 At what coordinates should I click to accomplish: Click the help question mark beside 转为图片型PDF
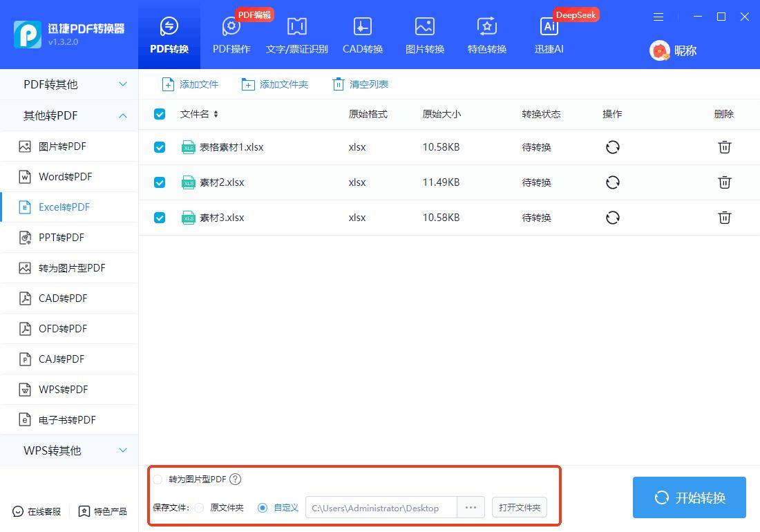click(235, 479)
